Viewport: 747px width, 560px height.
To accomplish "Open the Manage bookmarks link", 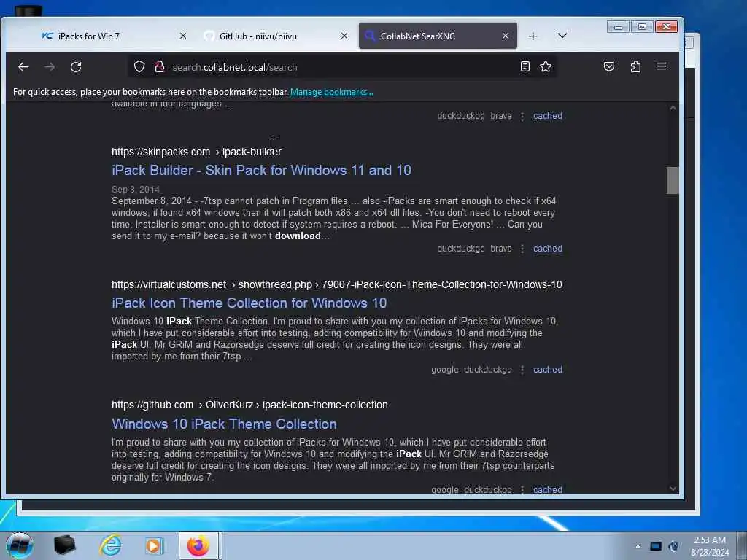I will pos(332,92).
